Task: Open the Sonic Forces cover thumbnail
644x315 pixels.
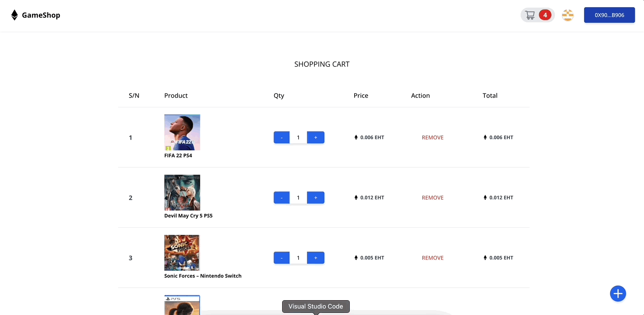Action: coord(182,253)
